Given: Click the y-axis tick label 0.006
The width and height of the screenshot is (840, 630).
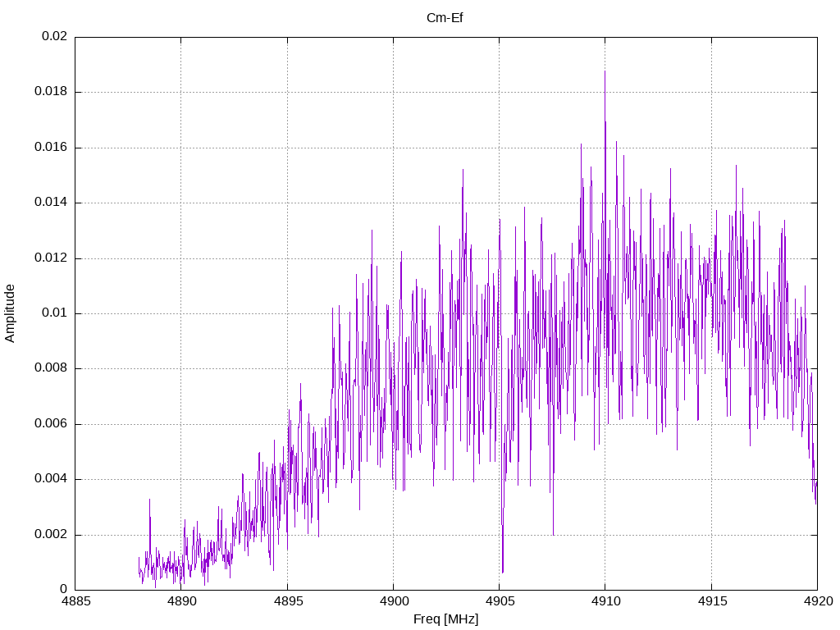Looking at the screenshot, I should pyautogui.click(x=51, y=424).
